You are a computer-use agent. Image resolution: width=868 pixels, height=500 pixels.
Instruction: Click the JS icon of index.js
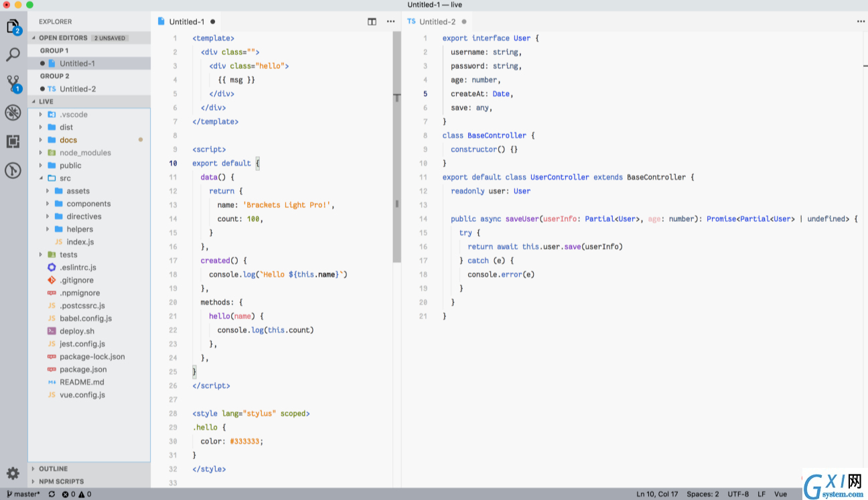pyautogui.click(x=59, y=242)
